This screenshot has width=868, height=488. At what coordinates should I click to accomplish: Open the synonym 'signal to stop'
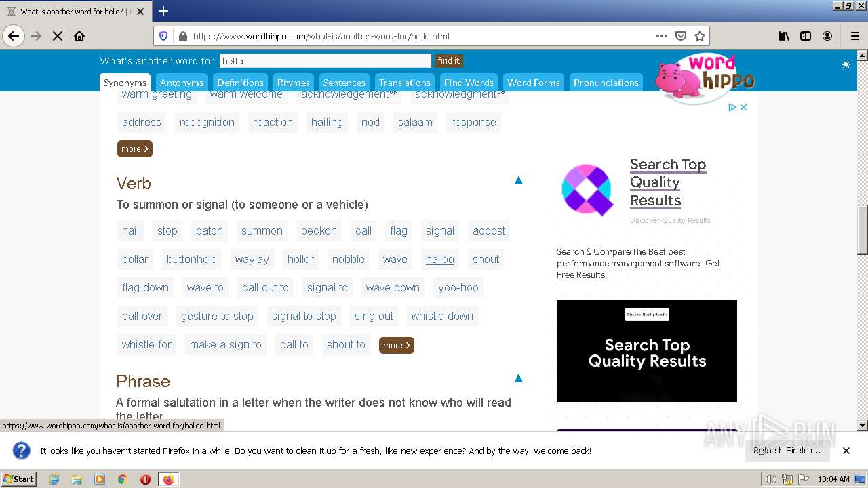click(304, 316)
